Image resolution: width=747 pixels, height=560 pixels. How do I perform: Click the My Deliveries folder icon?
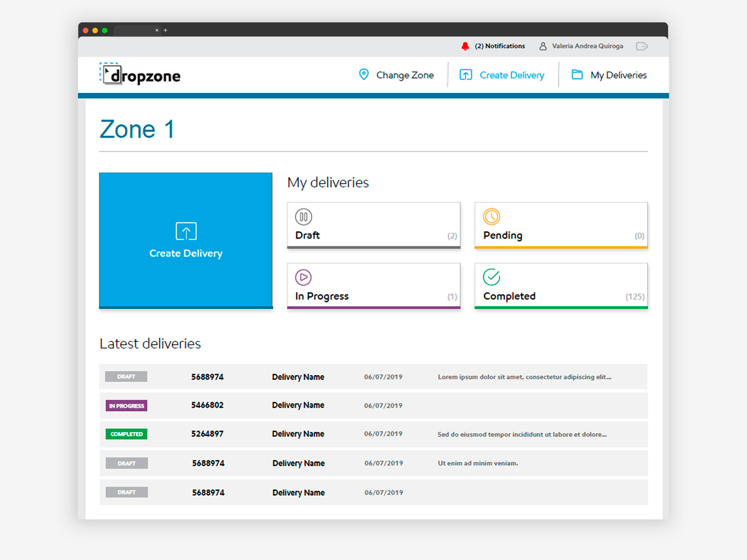click(x=577, y=75)
